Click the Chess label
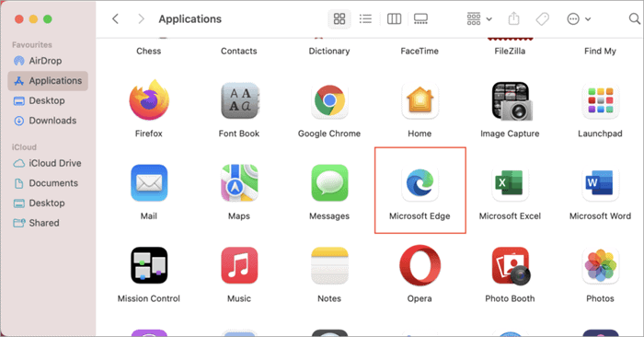Viewport: 644px width, 337px height. click(149, 51)
